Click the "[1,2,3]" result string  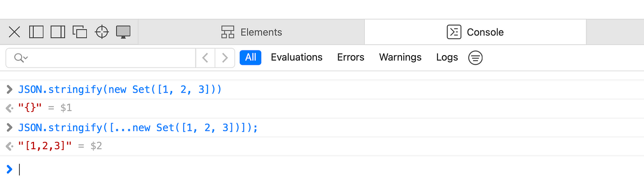(x=45, y=146)
